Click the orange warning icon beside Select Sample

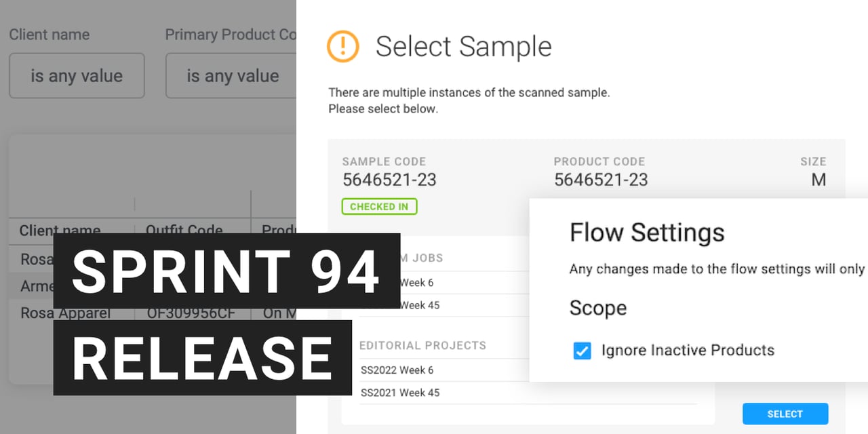pyautogui.click(x=343, y=45)
